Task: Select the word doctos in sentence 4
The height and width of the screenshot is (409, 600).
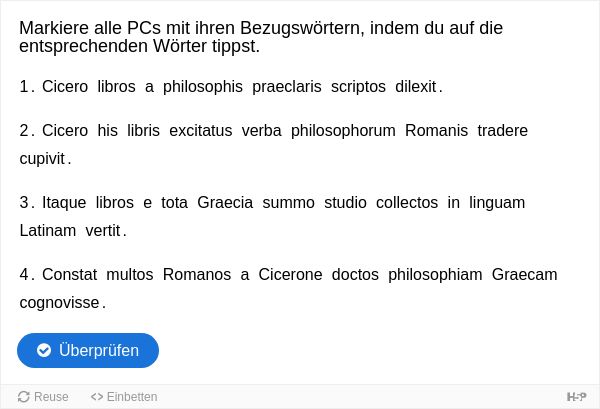Action: (x=355, y=274)
